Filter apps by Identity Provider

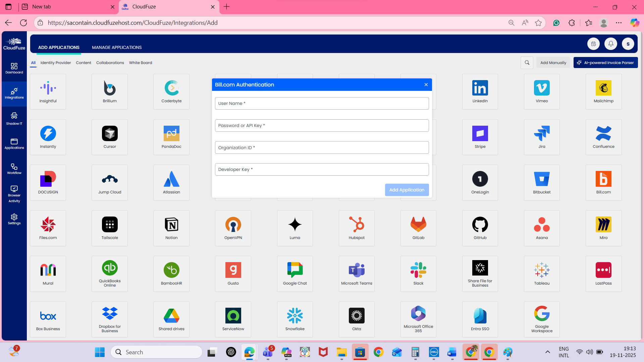tap(56, 63)
